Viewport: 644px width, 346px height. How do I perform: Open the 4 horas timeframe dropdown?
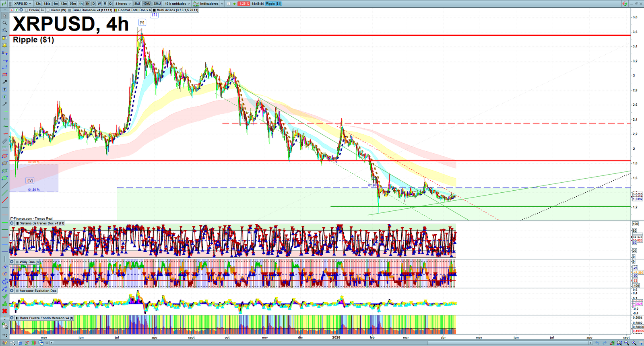[123, 4]
